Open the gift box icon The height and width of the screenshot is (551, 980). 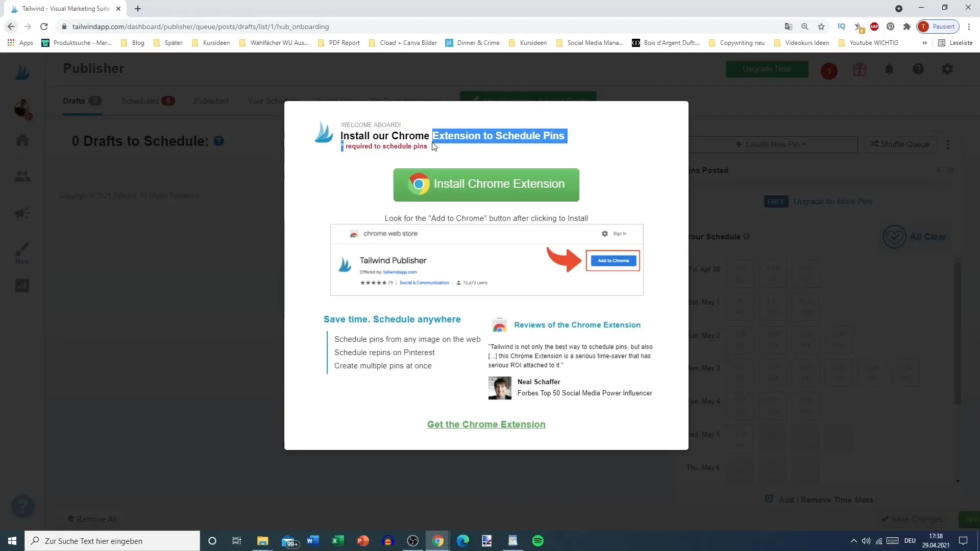pyautogui.click(x=860, y=69)
